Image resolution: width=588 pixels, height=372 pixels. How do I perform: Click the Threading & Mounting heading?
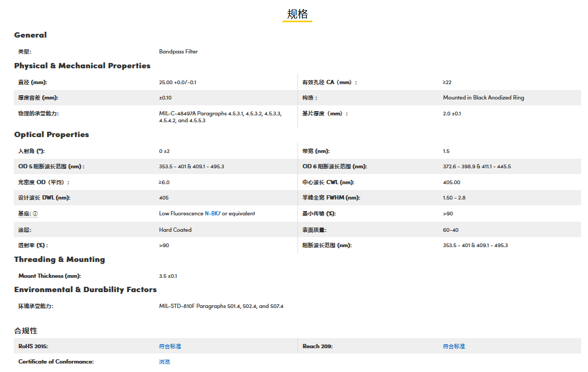pos(59,259)
